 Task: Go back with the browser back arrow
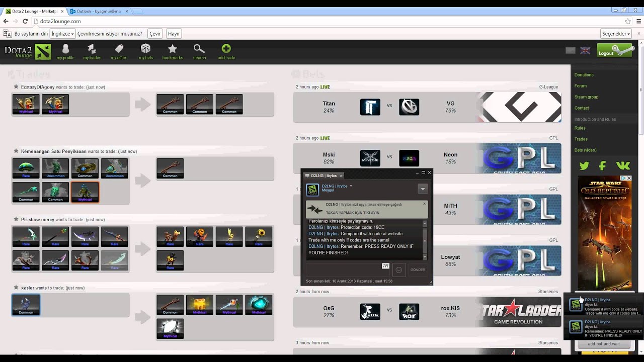point(6,21)
